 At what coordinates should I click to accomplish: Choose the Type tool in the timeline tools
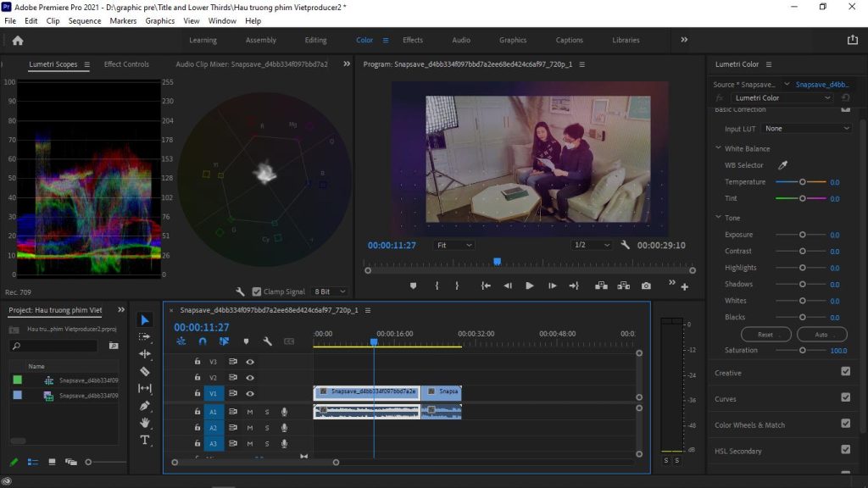click(145, 440)
